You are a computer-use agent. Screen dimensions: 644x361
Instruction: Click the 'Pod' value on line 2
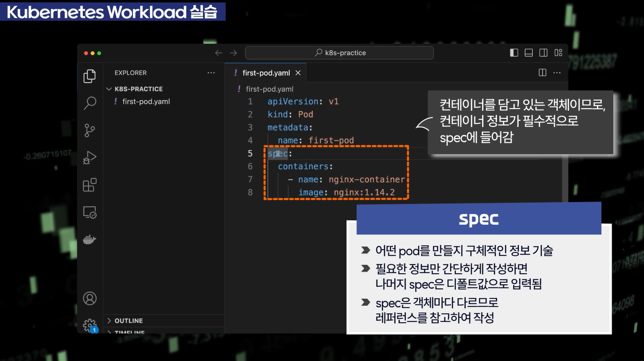pos(306,114)
